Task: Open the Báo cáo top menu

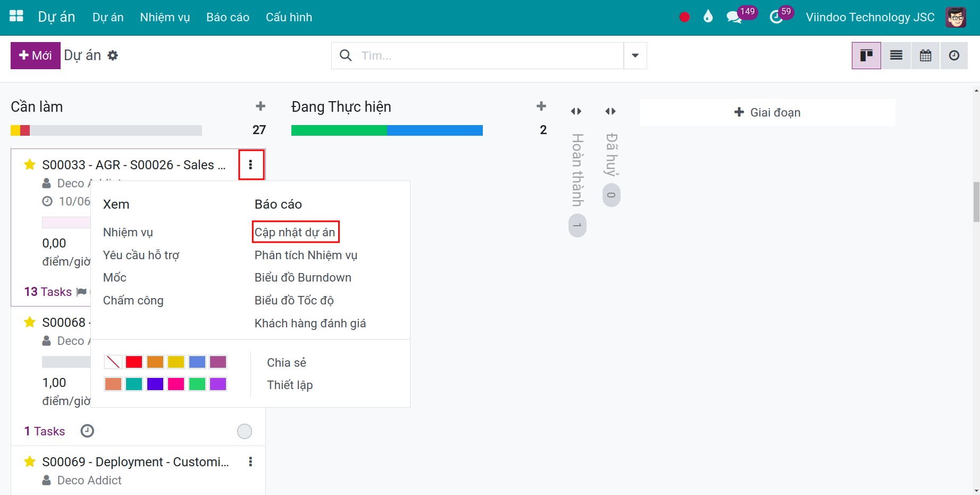Action: (228, 17)
